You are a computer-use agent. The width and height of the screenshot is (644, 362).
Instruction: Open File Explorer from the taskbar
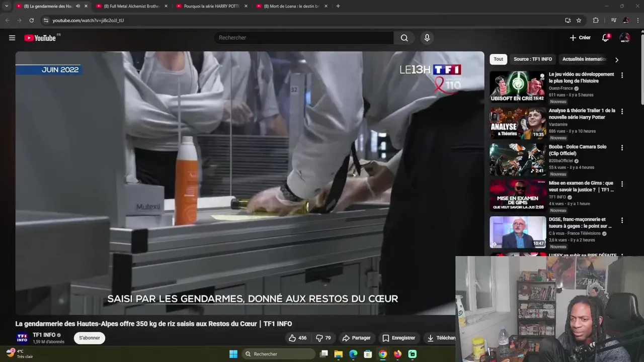click(339, 354)
